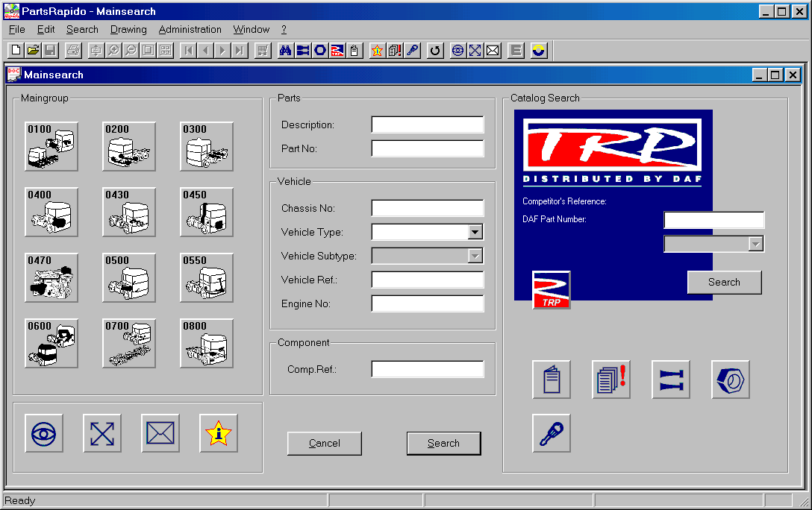Click the Vehicle Ref. input field

coord(428,280)
